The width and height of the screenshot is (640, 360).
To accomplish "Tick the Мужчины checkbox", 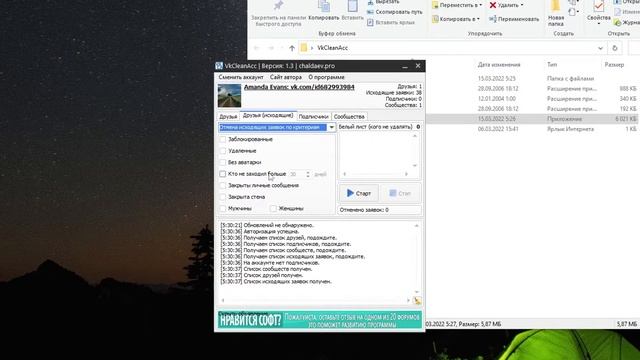I will [223, 208].
